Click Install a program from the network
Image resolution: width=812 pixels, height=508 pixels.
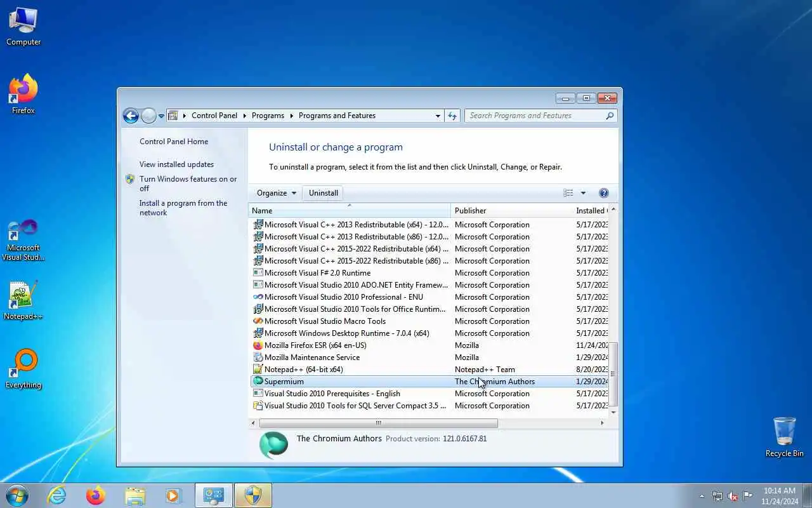pyautogui.click(x=183, y=208)
